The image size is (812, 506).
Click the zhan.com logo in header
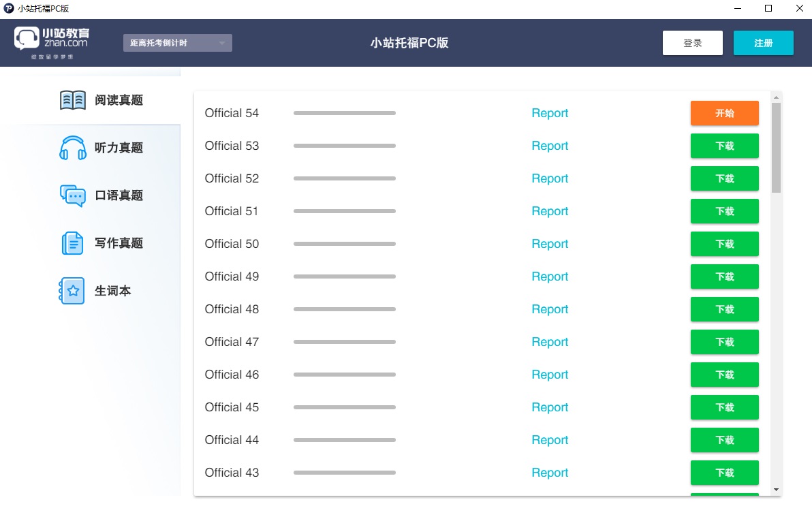52,42
